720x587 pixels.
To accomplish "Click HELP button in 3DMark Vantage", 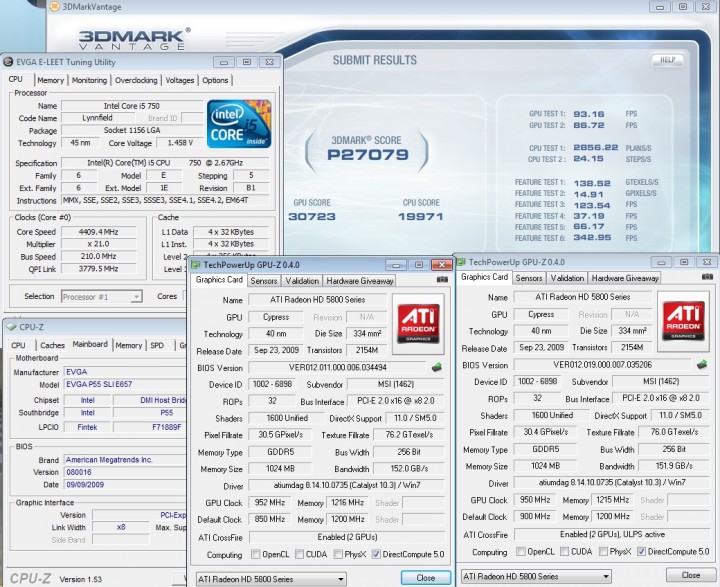I will [x=668, y=60].
